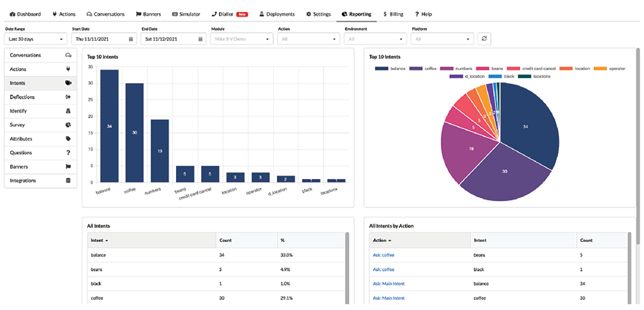The image size is (644, 310).
Task: Select the Survey sidebar item
Action: 42,125
